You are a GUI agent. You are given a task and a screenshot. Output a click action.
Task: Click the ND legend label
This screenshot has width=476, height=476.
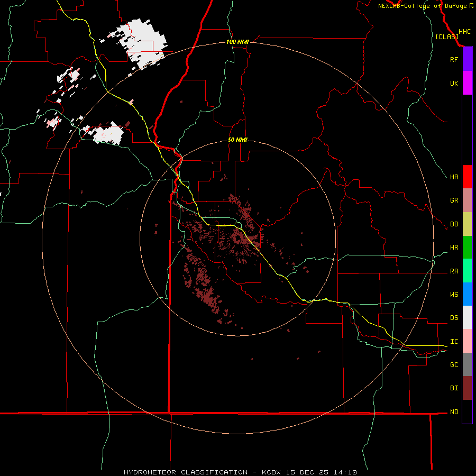(454, 412)
